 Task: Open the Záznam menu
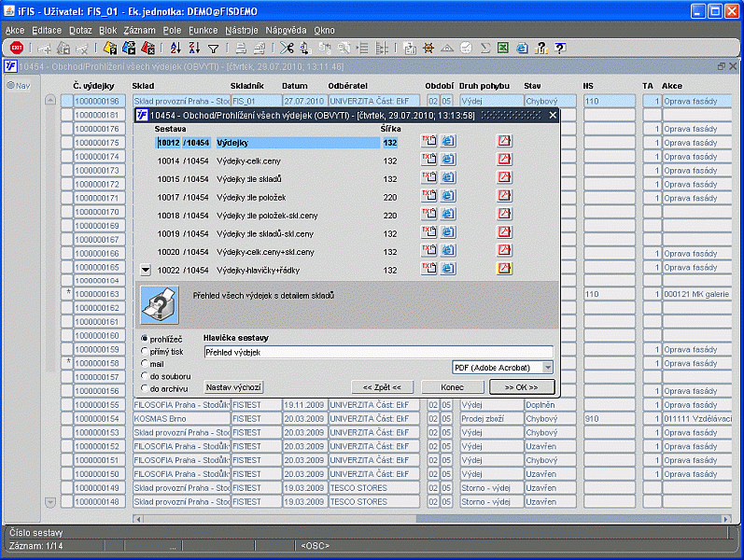coord(139,31)
